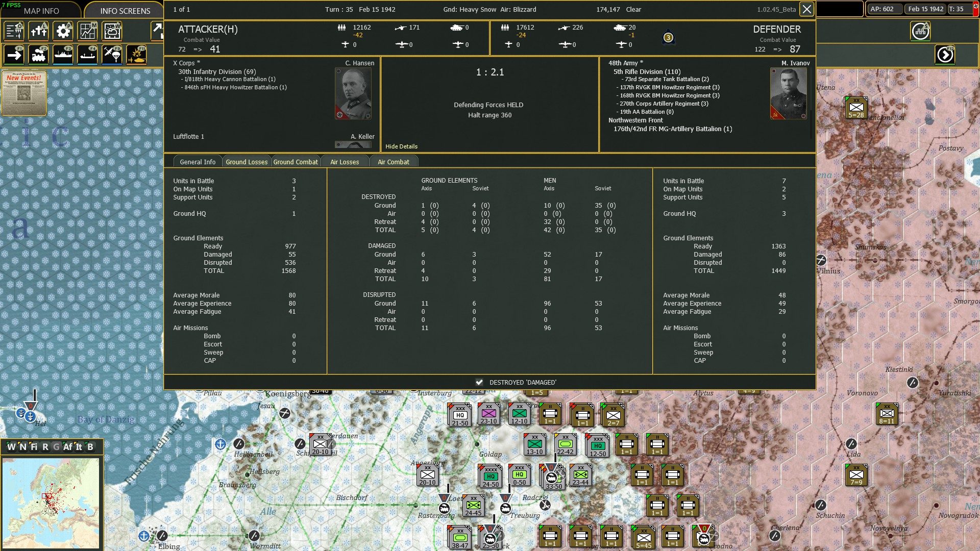Open the General Info tab
Screen dimensions: 980x551
coord(198,162)
